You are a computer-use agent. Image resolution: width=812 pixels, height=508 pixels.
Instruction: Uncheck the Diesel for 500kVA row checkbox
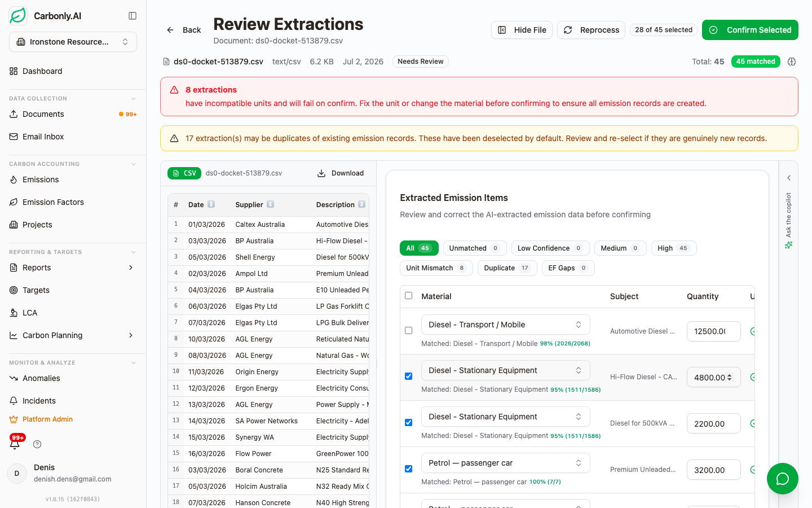click(x=409, y=423)
